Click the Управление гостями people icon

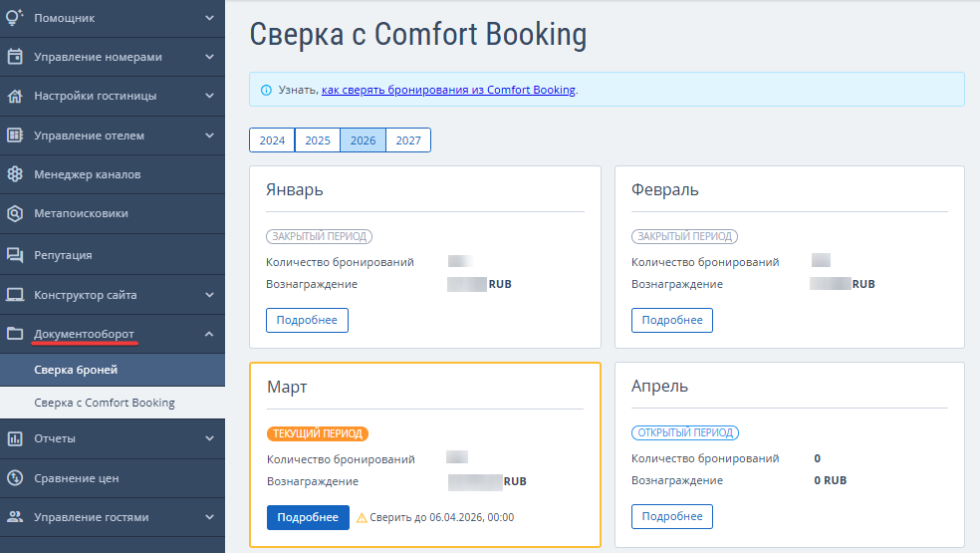point(15,517)
